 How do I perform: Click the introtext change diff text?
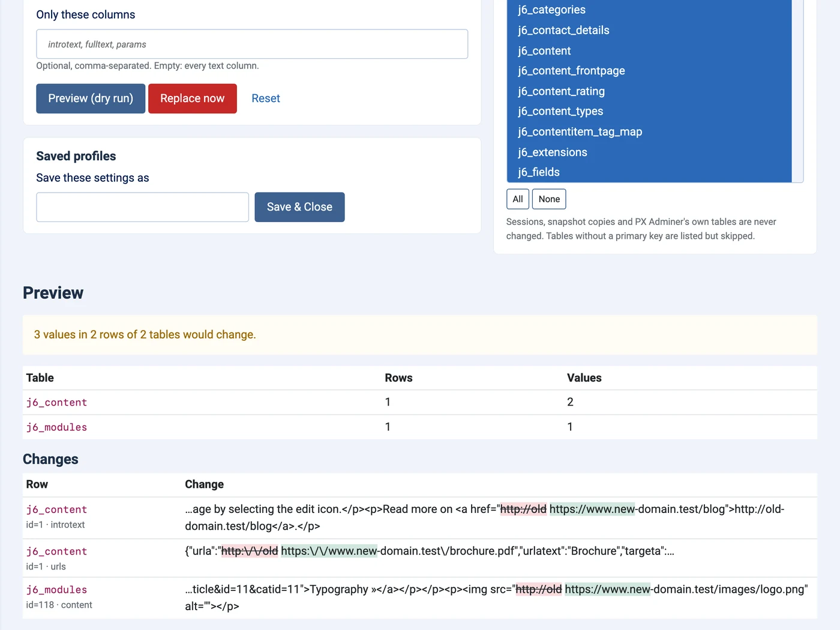click(485, 518)
